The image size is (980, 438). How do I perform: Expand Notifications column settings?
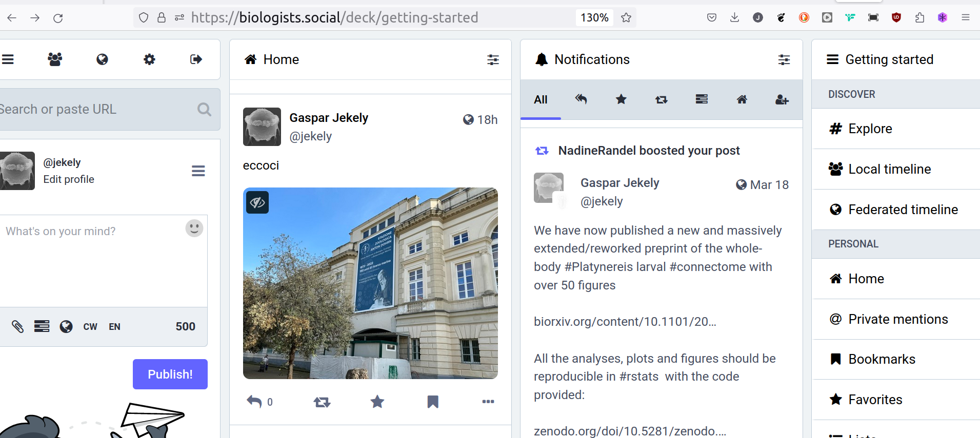coord(784,60)
